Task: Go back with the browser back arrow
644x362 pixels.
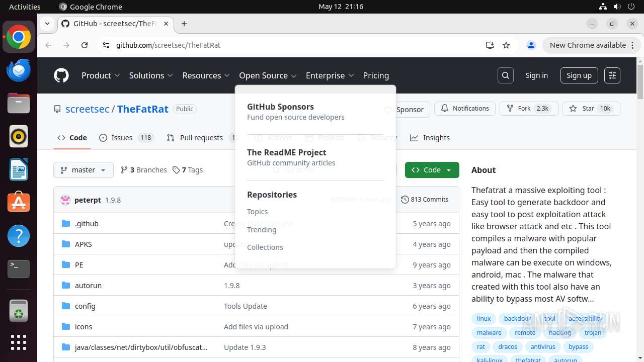Action: 48,45
